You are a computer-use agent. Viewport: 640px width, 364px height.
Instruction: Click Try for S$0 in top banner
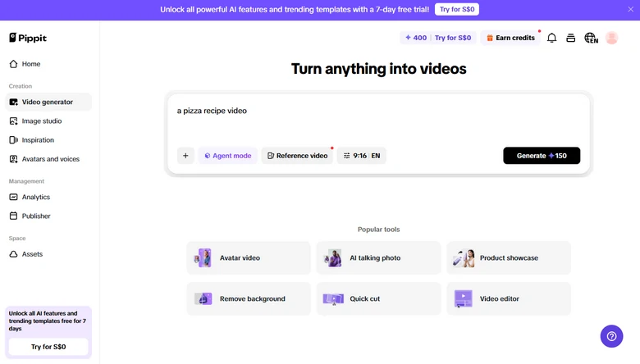(457, 9)
